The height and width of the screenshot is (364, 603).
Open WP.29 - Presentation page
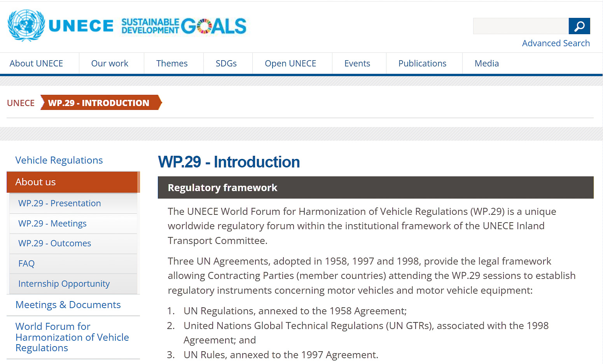[x=59, y=203]
